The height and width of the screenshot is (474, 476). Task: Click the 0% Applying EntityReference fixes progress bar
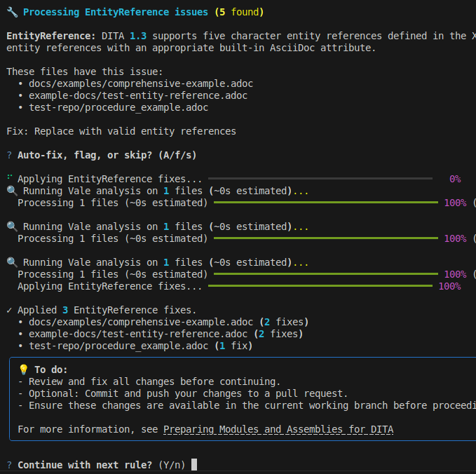click(320, 179)
